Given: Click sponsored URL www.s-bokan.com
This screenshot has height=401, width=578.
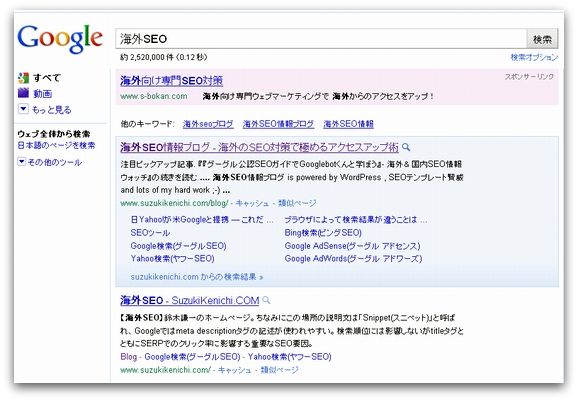Looking at the screenshot, I should 154,96.
